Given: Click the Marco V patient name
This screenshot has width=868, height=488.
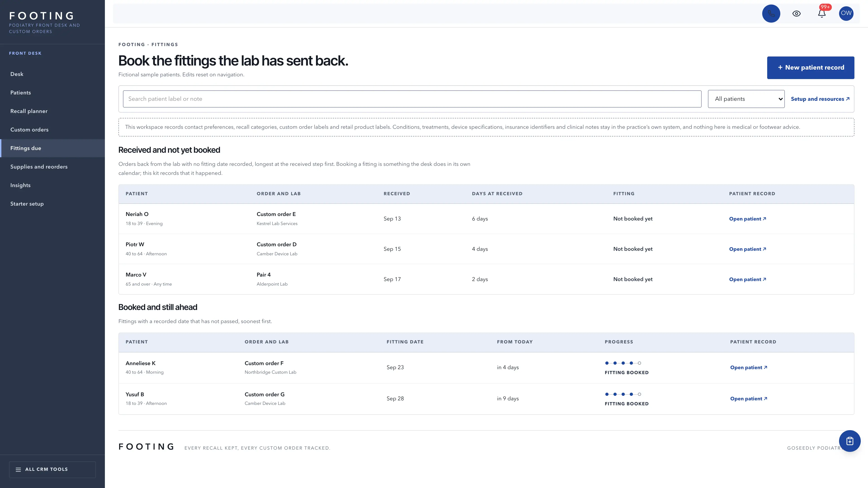Looking at the screenshot, I should coord(136,275).
